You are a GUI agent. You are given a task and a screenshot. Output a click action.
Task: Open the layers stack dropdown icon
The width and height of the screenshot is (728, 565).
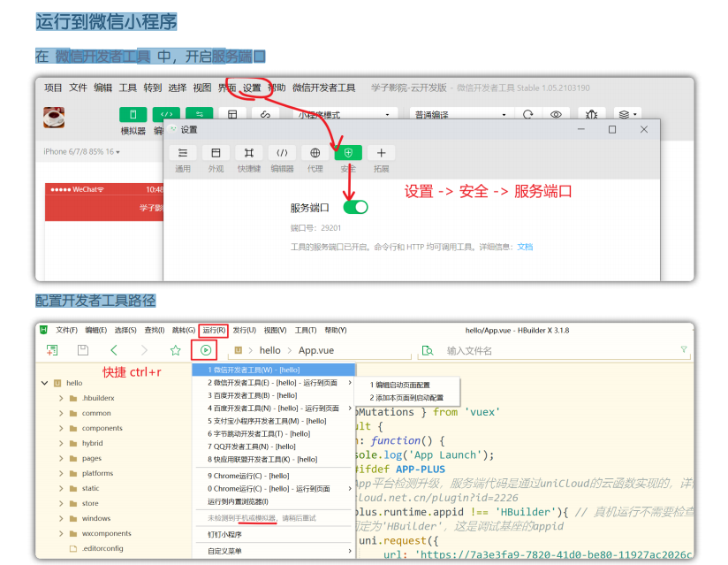(627, 114)
